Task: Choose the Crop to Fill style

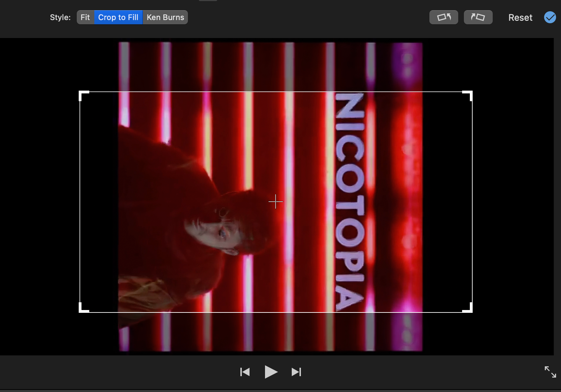Action: point(118,17)
